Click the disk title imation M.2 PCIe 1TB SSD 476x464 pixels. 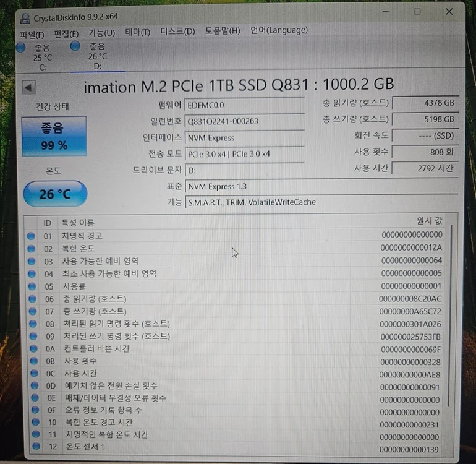point(239,85)
